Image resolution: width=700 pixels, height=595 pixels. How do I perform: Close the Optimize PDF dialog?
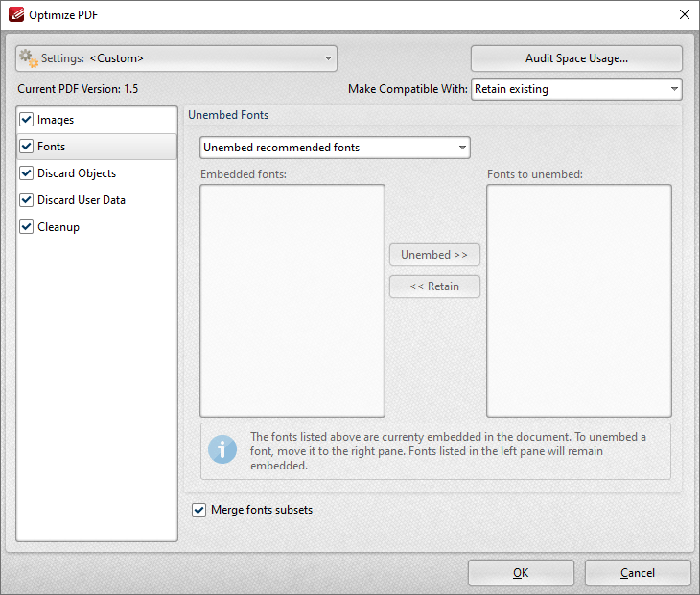coord(684,14)
